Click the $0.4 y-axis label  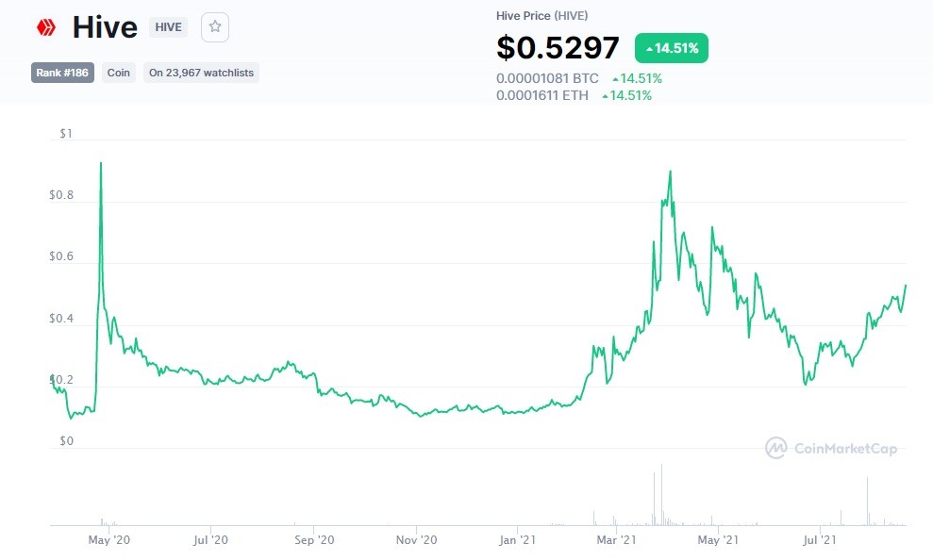pyautogui.click(x=61, y=318)
